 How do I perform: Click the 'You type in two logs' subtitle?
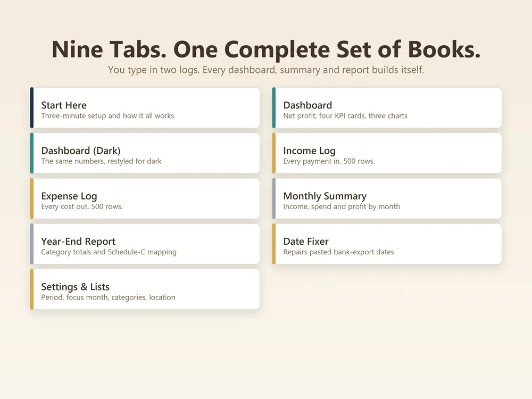266,70
